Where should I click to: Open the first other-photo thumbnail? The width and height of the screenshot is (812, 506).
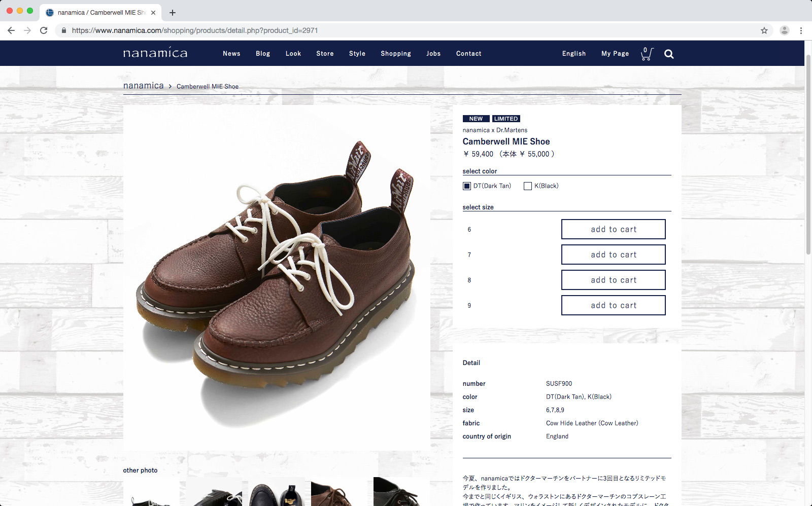point(151,492)
